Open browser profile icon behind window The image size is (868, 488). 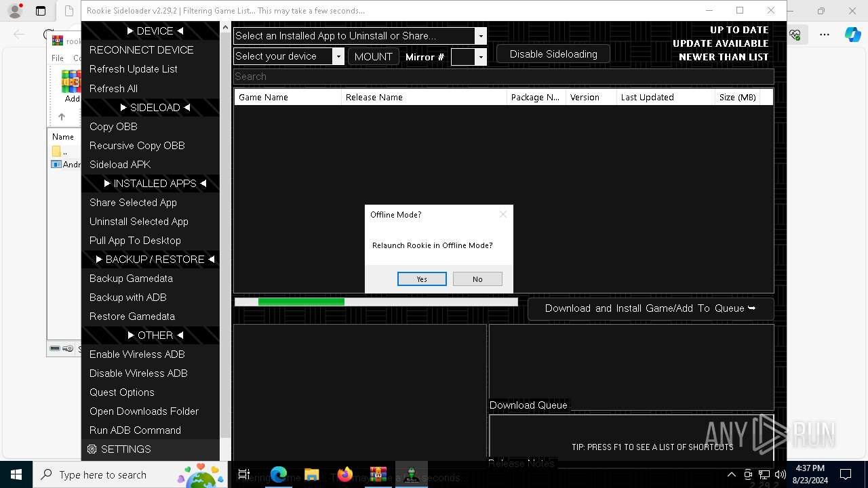(x=15, y=11)
